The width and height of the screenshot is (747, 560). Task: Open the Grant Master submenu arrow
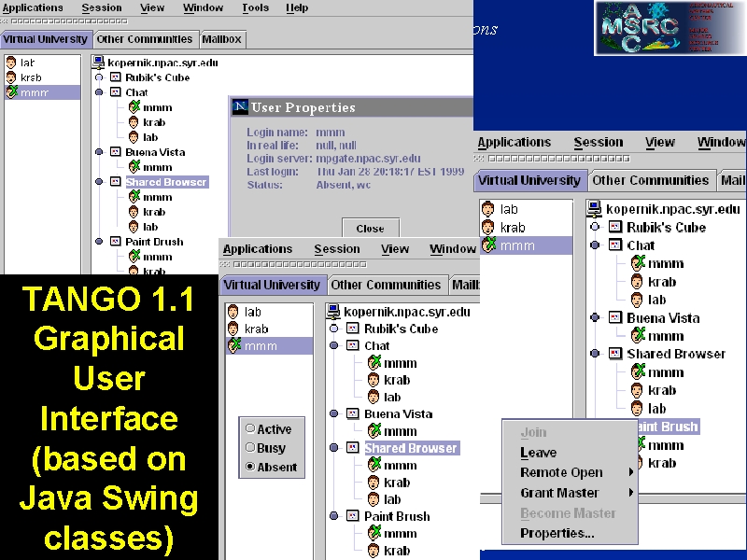pyautogui.click(x=631, y=493)
